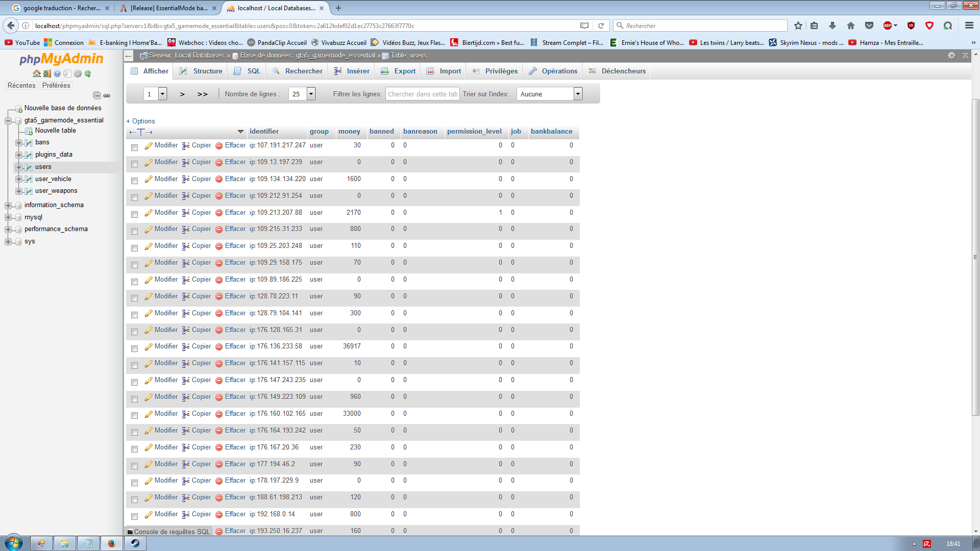Click Modifier link for ip:109.134.134.220
This screenshot has width=980, height=551.
166,179
